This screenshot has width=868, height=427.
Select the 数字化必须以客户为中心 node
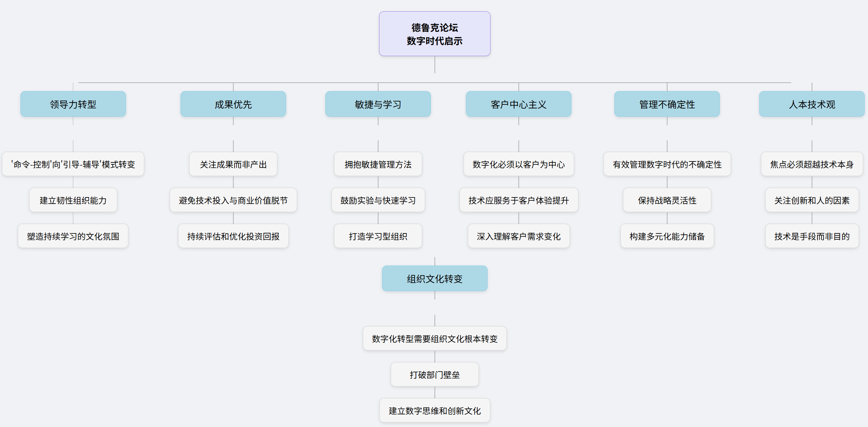click(x=518, y=164)
